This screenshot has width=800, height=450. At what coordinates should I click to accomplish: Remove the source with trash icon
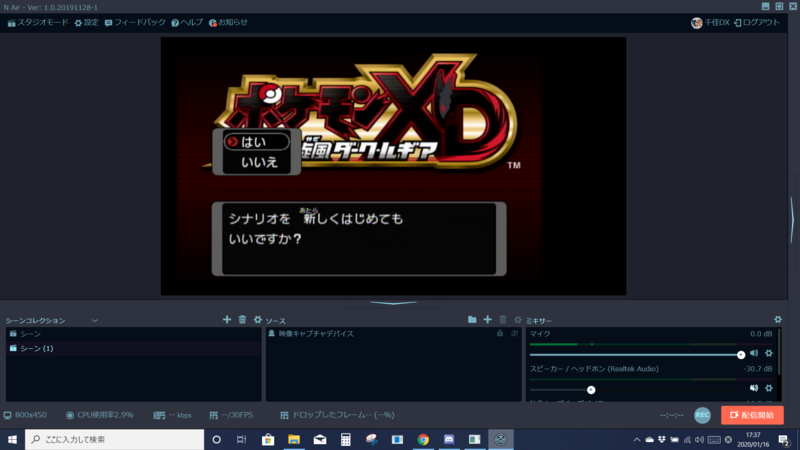(x=503, y=319)
